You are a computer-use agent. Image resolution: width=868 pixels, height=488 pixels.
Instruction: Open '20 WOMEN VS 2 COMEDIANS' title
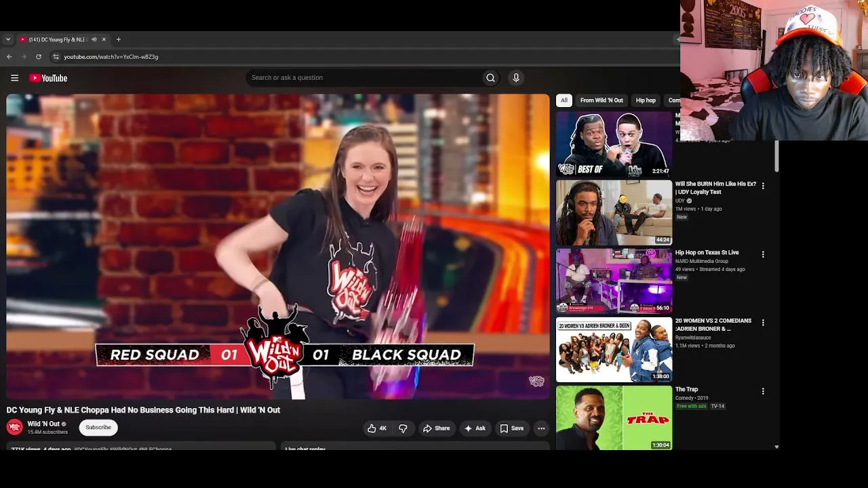(x=713, y=325)
